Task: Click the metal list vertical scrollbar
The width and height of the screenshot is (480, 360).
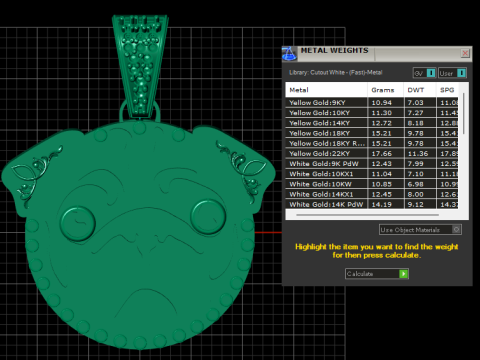Action: click(463, 113)
